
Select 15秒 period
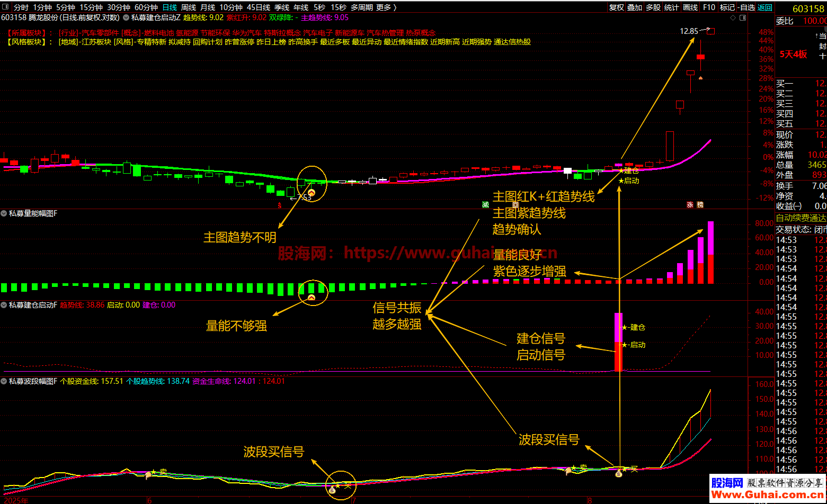339,7
